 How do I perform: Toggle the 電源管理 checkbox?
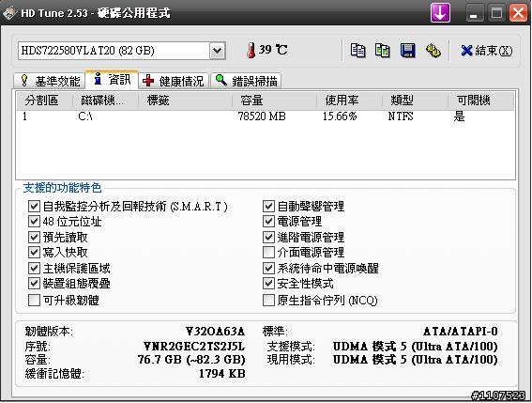[268, 221]
